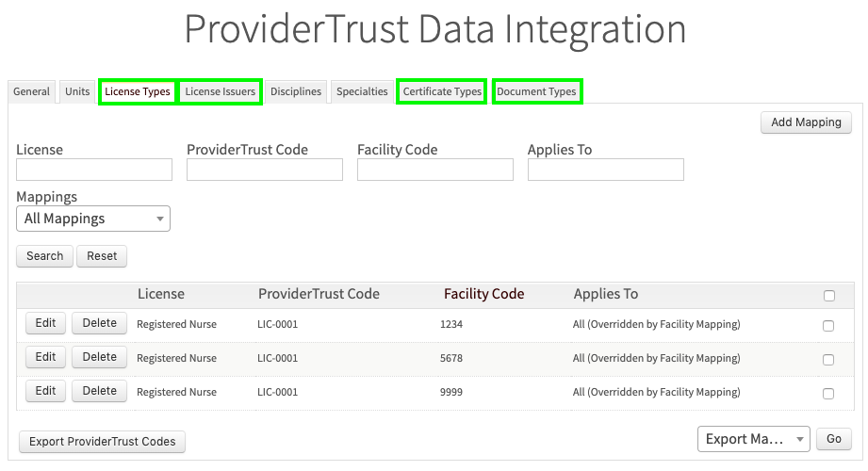Open the License Issuers tab

221,92
